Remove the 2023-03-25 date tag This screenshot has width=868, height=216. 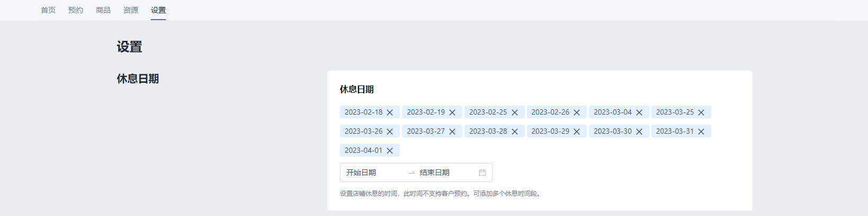[701, 113]
